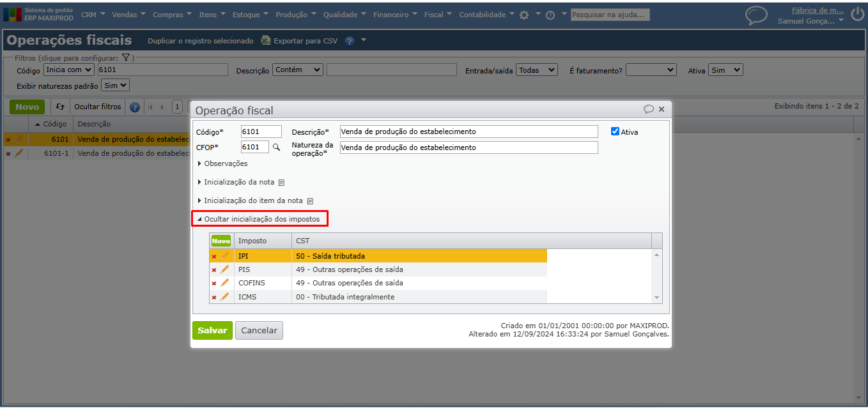This screenshot has width=868, height=408.
Task: Open the Fiscal menu
Action: [x=438, y=15]
